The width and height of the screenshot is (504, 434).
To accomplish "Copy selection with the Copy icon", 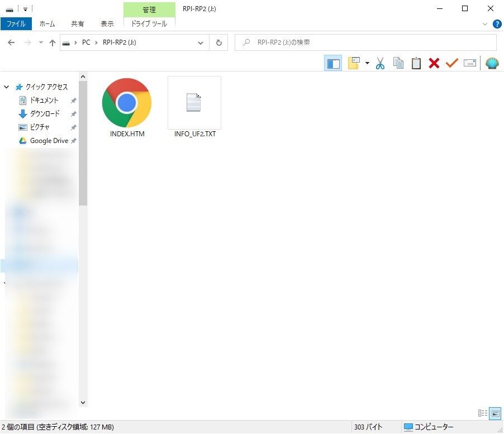I will (x=398, y=63).
